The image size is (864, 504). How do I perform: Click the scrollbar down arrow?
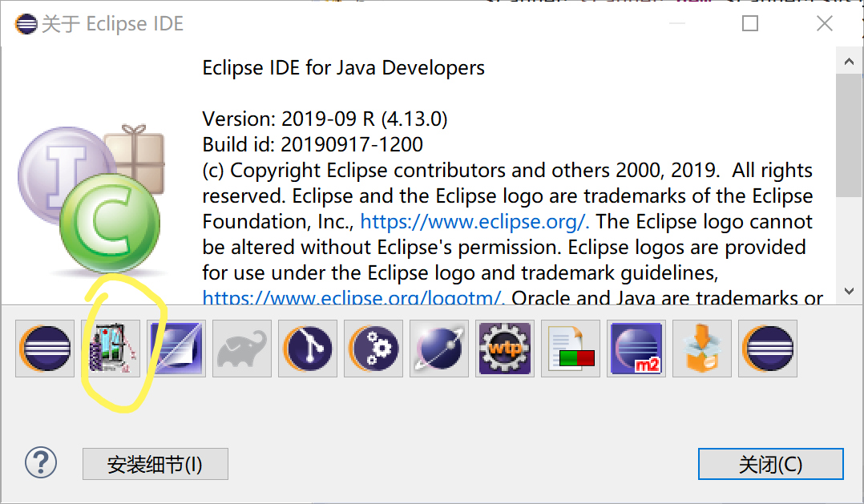[x=850, y=291]
